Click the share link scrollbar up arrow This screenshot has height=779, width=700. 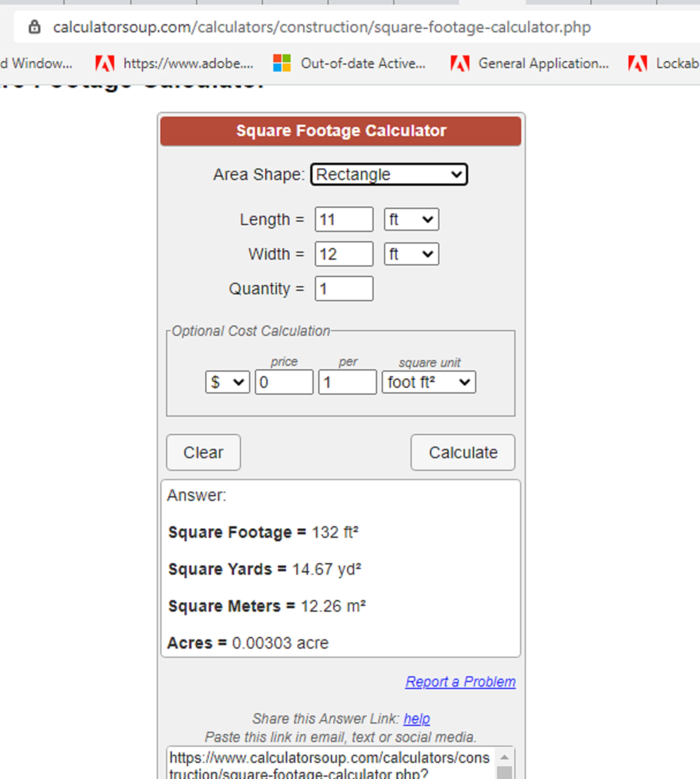point(504,757)
